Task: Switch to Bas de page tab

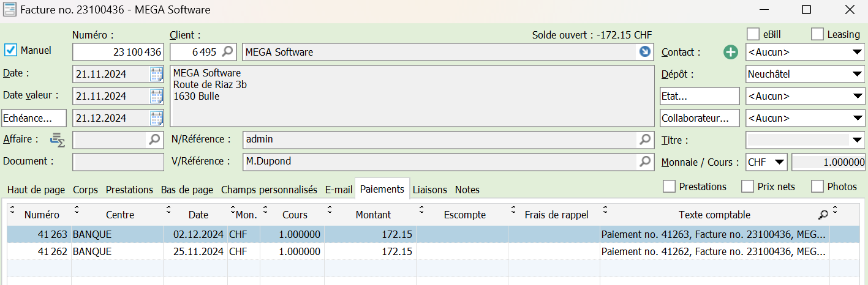Action: (187, 190)
